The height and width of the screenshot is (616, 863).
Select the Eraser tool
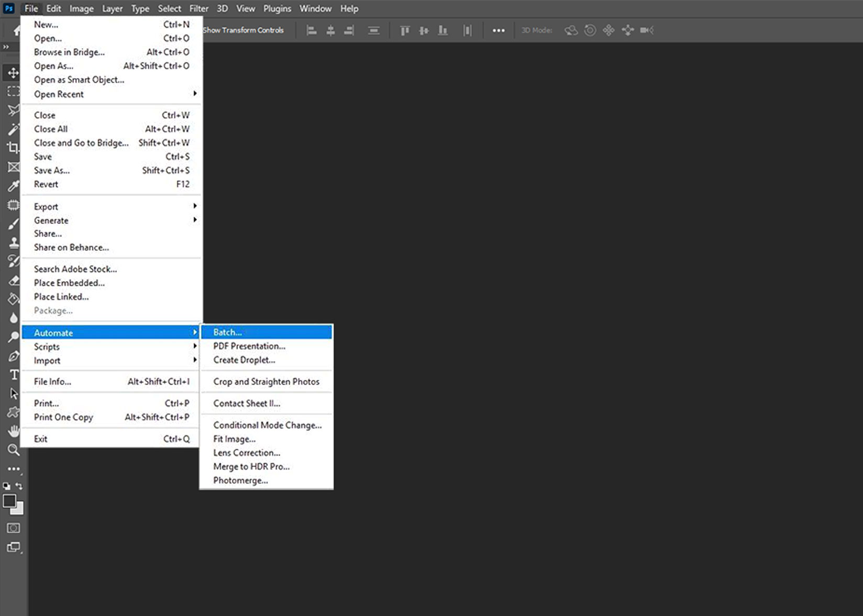pos(13,281)
